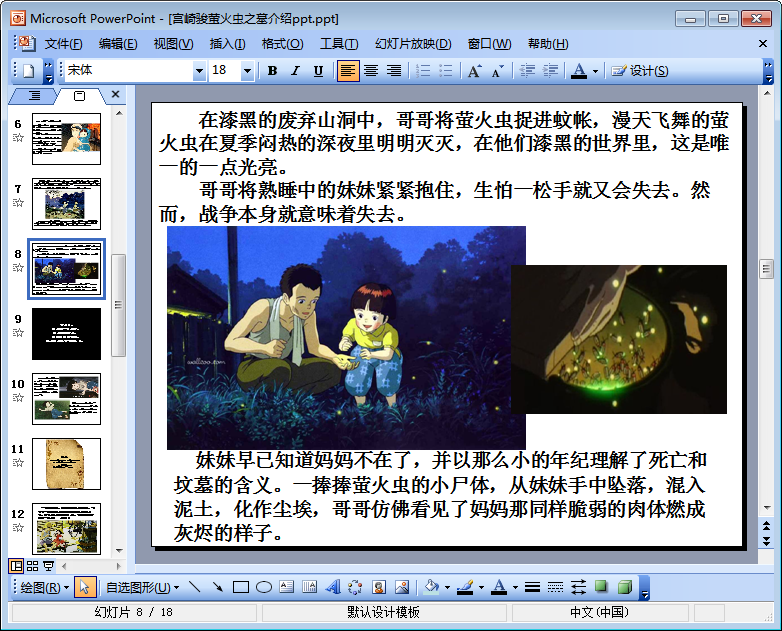Viewport: 782px width, 631px height.
Task: Open 编辑(E) menu
Action: pos(118,44)
